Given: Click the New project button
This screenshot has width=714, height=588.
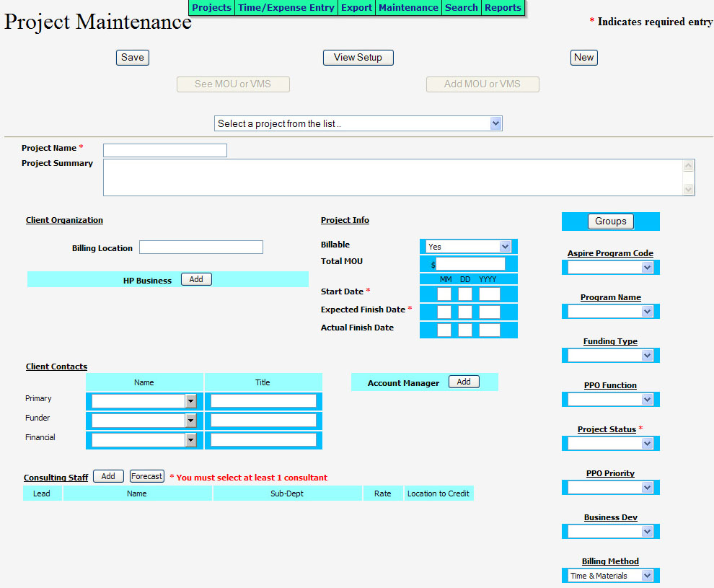Looking at the screenshot, I should coord(583,58).
